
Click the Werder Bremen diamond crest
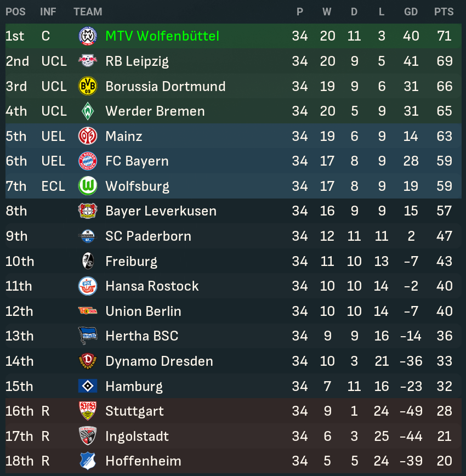pos(88,111)
